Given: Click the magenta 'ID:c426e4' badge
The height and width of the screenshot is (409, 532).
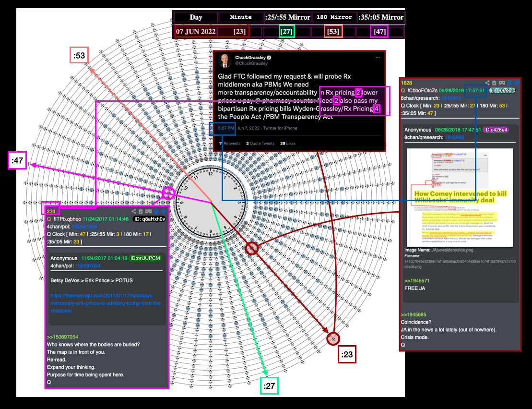Looking at the screenshot, I should pyautogui.click(x=496, y=130).
